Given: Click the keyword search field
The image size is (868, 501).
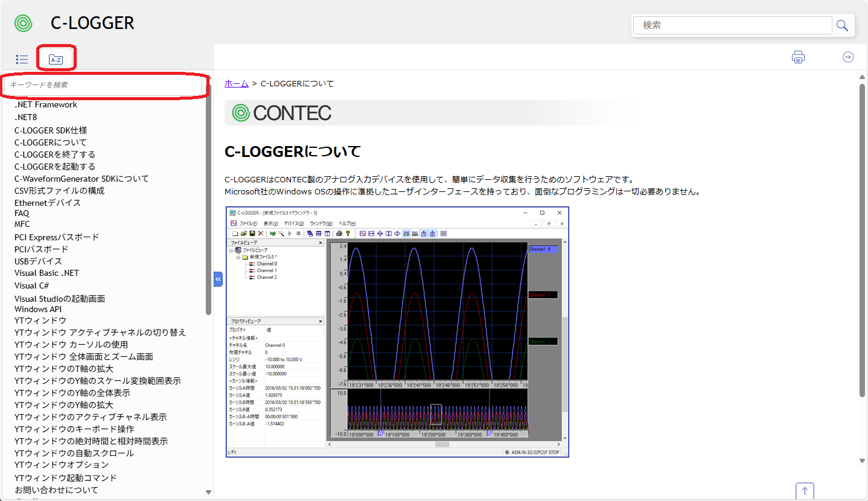Looking at the screenshot, I should [x=104, y=85].
